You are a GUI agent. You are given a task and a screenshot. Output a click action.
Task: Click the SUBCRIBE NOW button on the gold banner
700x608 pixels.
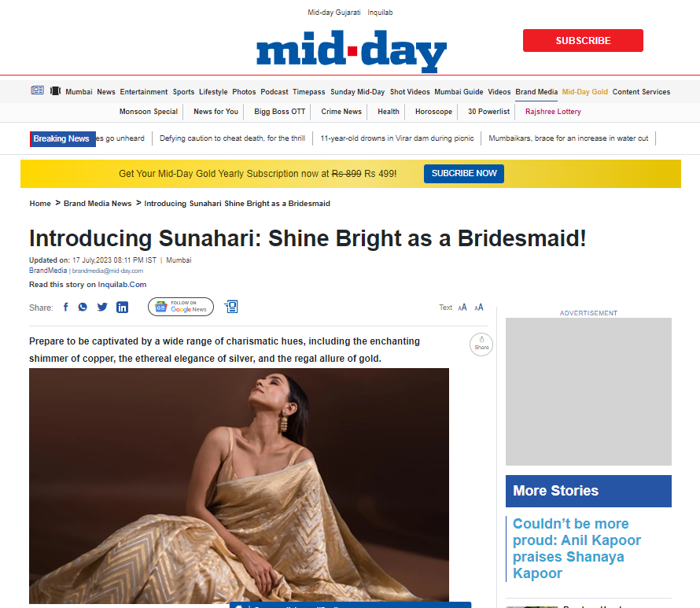click(463, 173)
